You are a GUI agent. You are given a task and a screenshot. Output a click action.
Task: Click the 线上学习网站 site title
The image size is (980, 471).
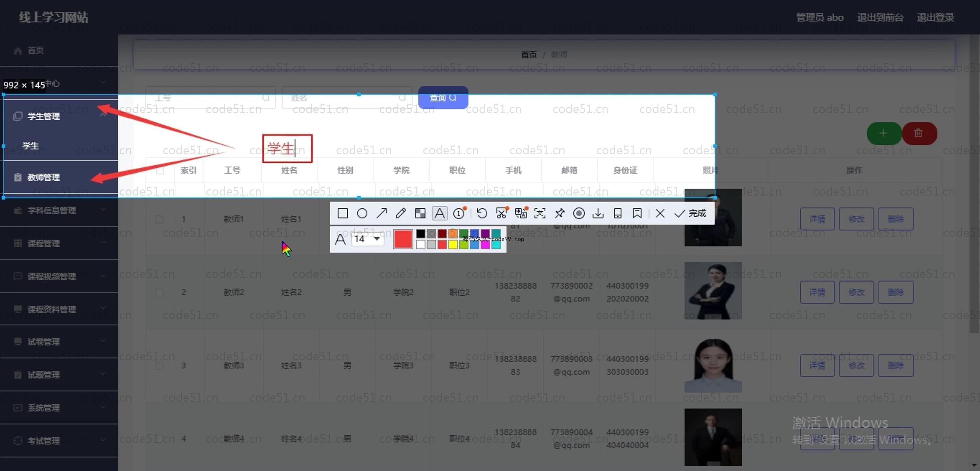[54, 18]
